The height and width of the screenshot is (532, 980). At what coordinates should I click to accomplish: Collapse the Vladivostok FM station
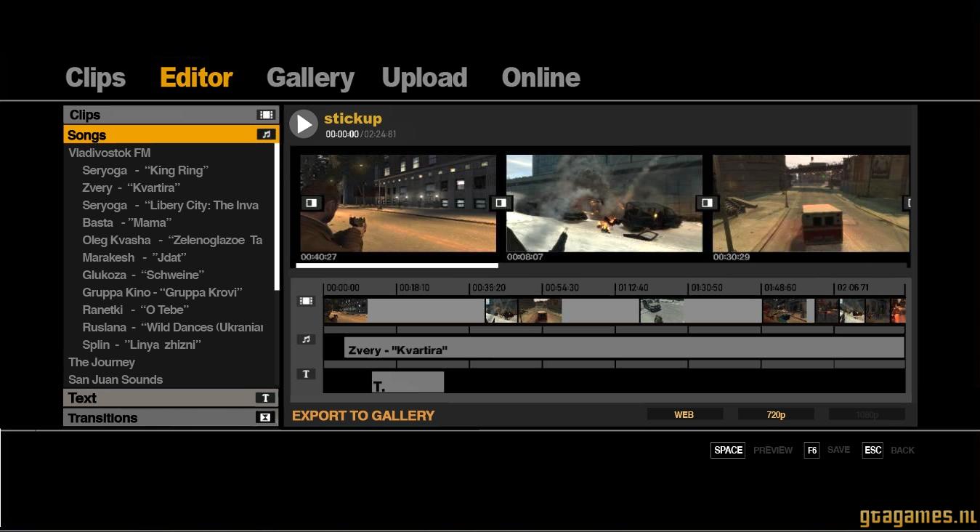[x=110, y=153]
